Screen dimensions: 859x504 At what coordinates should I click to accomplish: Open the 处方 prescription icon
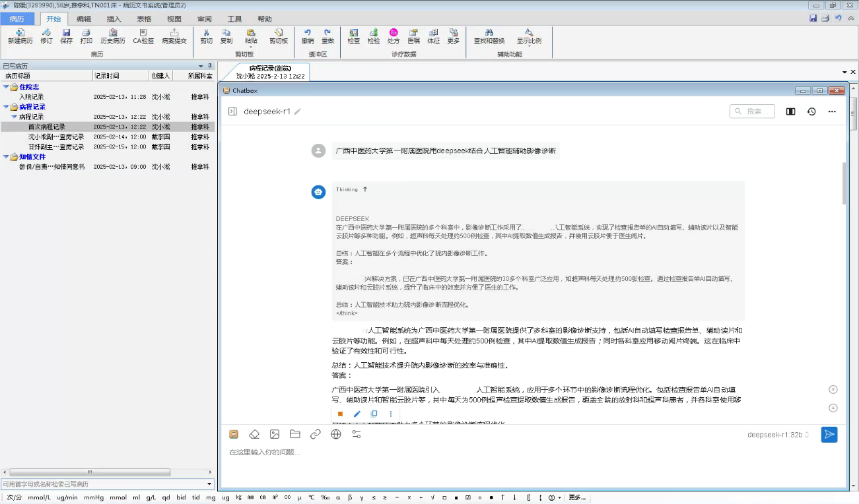394,32
